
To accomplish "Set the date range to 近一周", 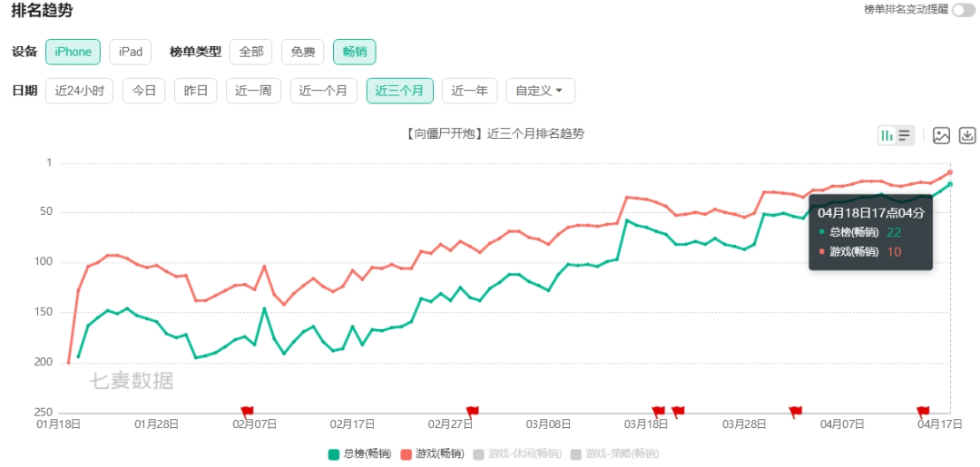I will pyautogui.click(x=253, y=91).
